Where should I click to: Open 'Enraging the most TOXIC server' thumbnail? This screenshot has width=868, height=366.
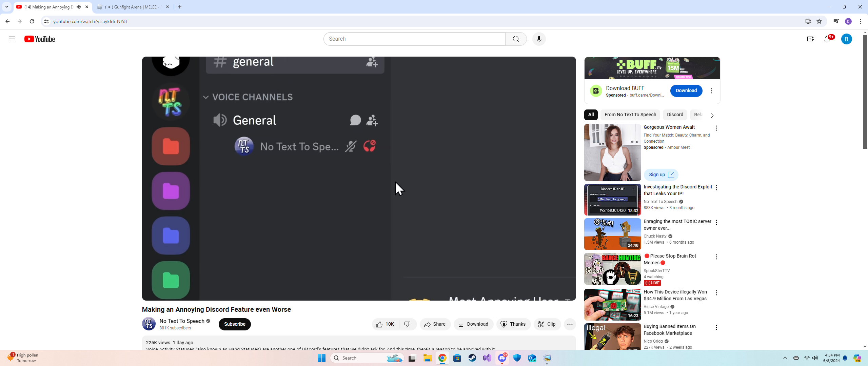point(612,234)
